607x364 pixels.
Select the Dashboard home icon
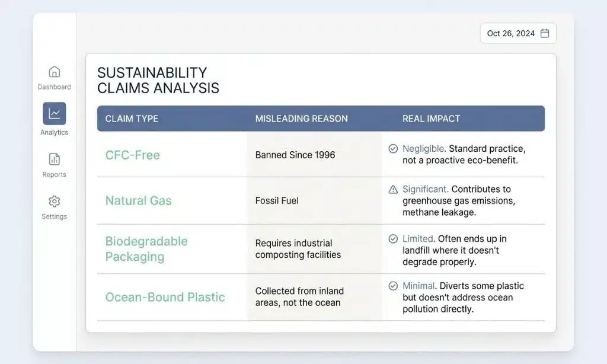click(54, 72)
